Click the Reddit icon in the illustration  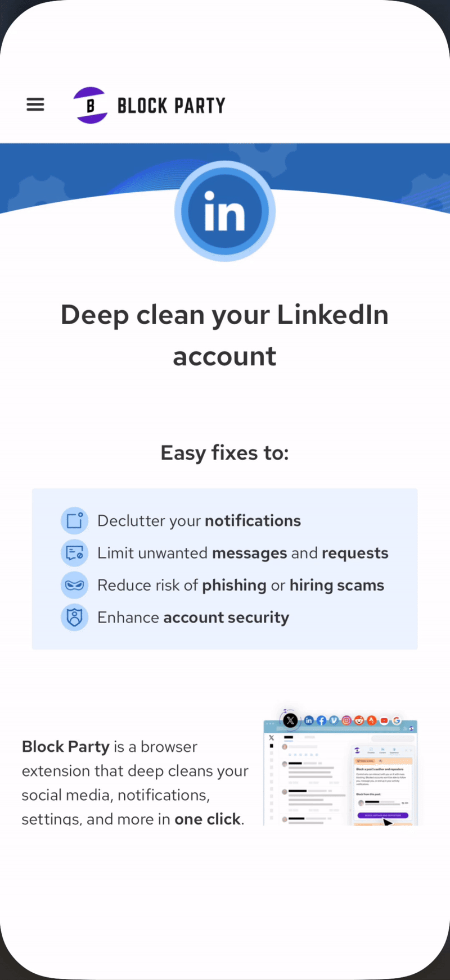[359, 720]
